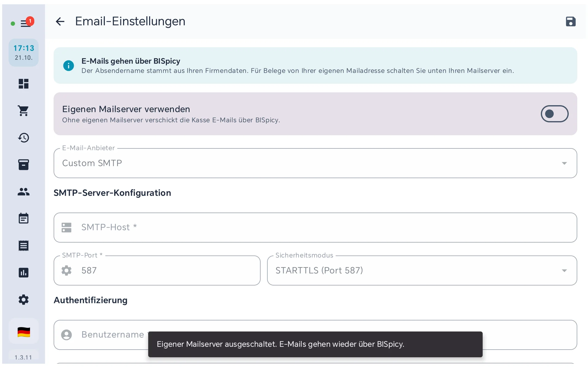Open the archive box sidebar icon
The image size is (588, 368).
pos(24,165)
